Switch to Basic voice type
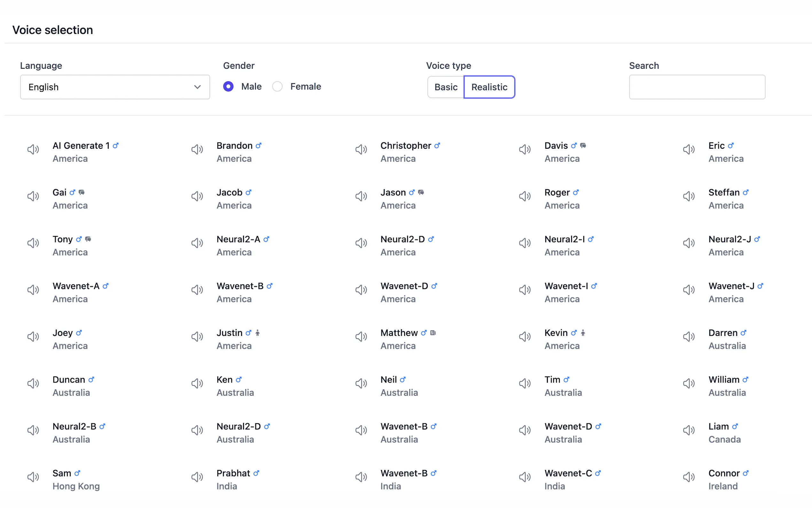Image resolution: width=812 pixels, height=508 pixels. 445,87
